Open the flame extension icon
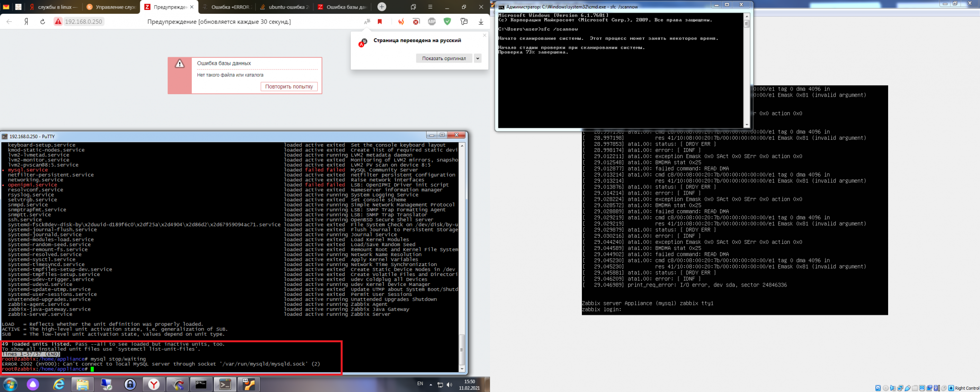Screen dimensions: 980x392 [x=401, y=22]
